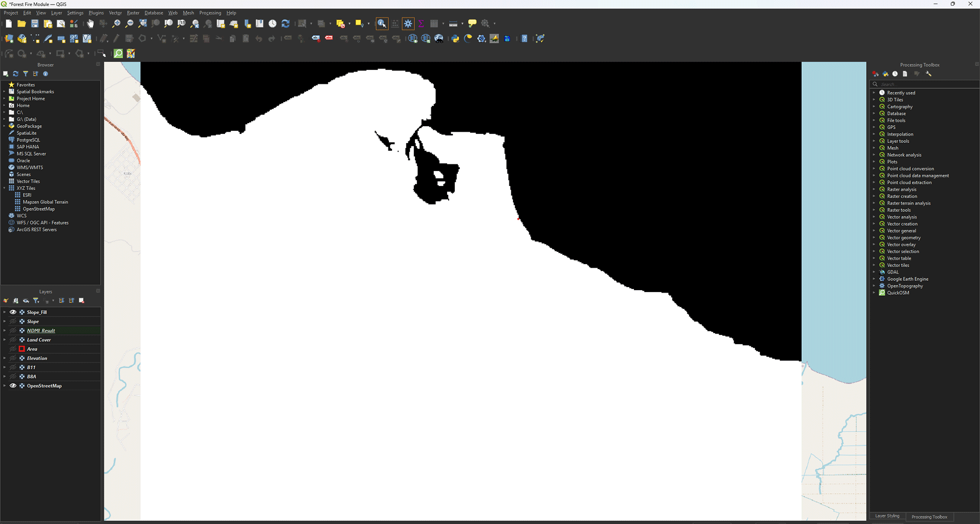The height and width of the screenshot is (524, 980).
Task: Hide the Slope_Fill layer
Action: click(x=13, y=312)
